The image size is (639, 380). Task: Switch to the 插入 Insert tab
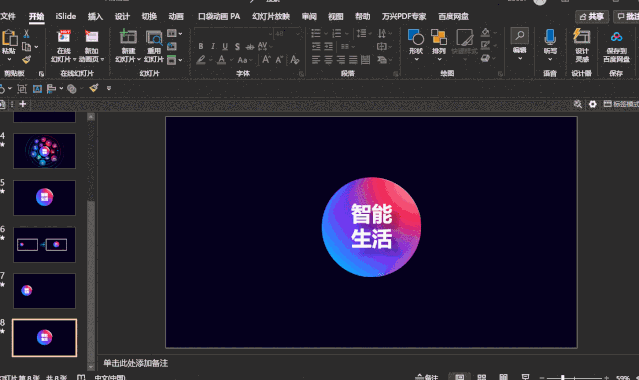pyautogui.click(x=95, y=16)
